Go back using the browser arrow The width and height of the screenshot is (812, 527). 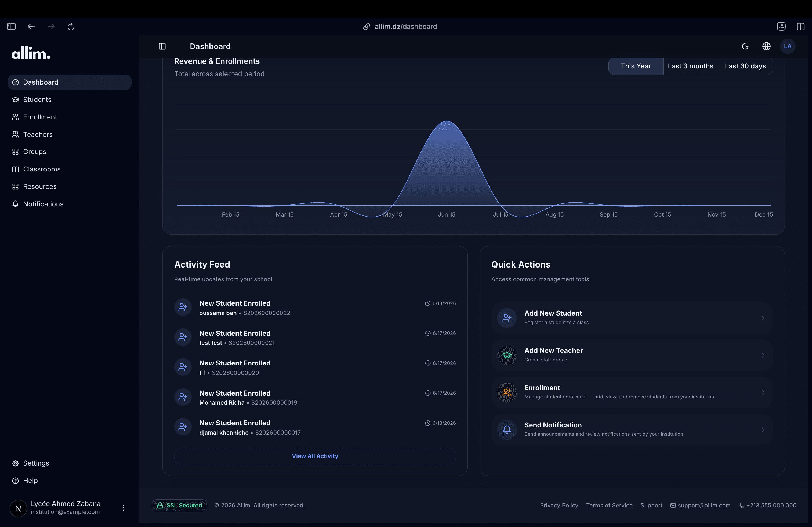(x=31, y=26)
